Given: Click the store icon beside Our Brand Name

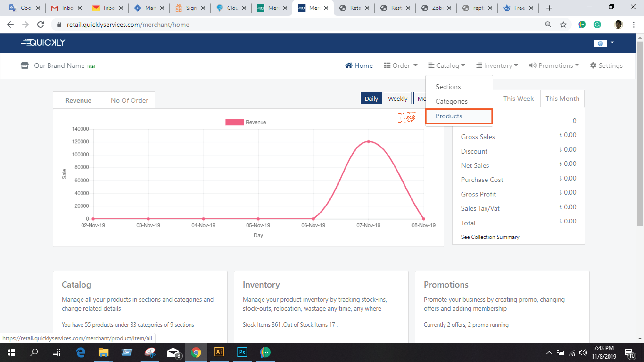Looking at the screenshot, I should pyautogui.click(x=25, y=65).
